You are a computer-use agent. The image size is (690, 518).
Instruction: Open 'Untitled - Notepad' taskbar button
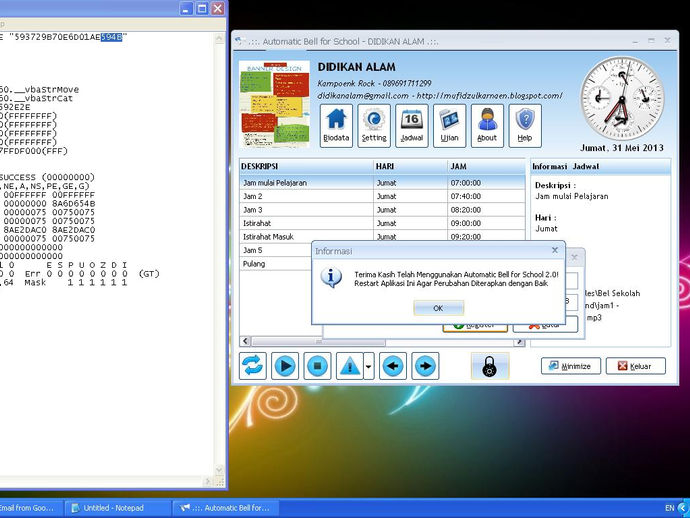118,508
